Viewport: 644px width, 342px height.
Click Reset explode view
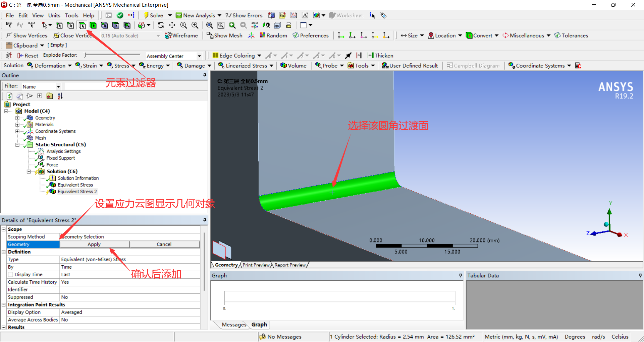(x=28, y=56)
